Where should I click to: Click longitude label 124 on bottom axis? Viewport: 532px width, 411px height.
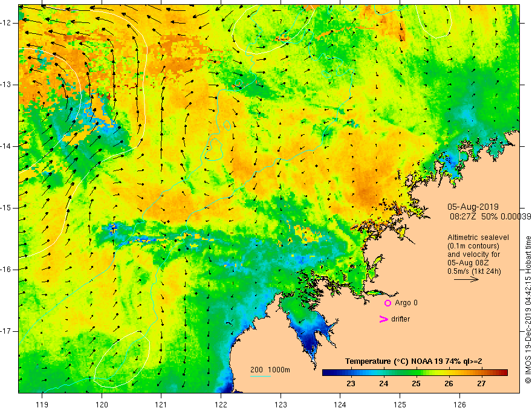pyautogui.click(x=340, y=404)
